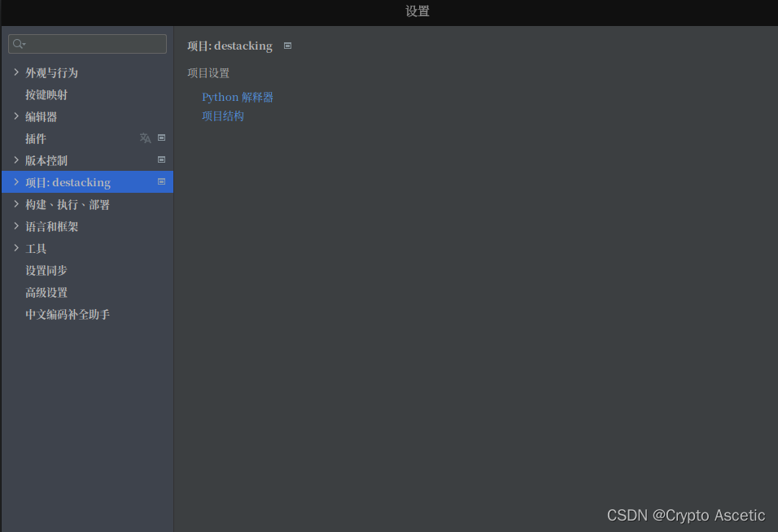Viewport: 778px width, 532px height.
Task: Select 高级设置 in the sidebar
Action: coord(45,292)
